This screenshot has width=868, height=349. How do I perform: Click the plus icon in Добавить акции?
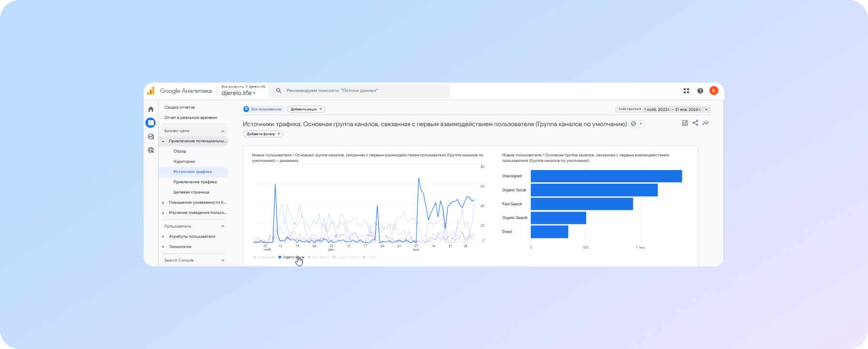[x=321, y=109]
